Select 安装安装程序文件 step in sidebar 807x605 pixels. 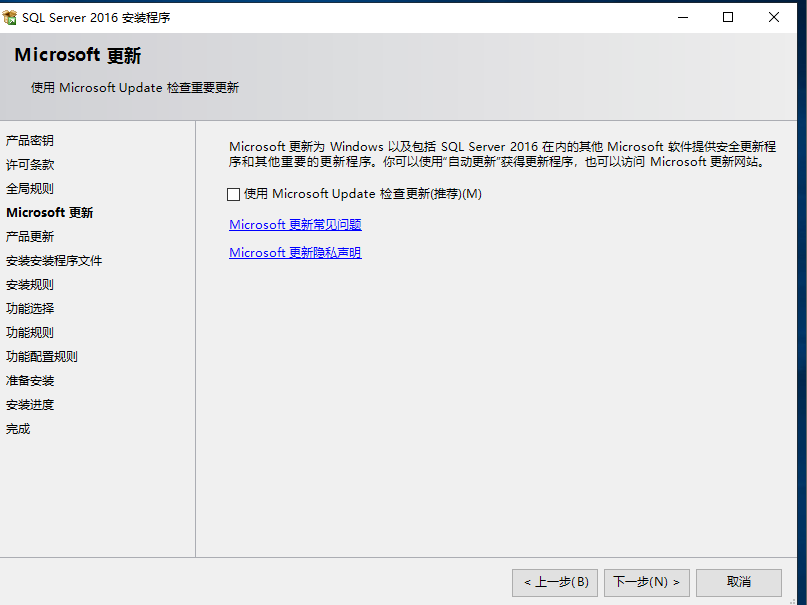(x=54, y=261)
